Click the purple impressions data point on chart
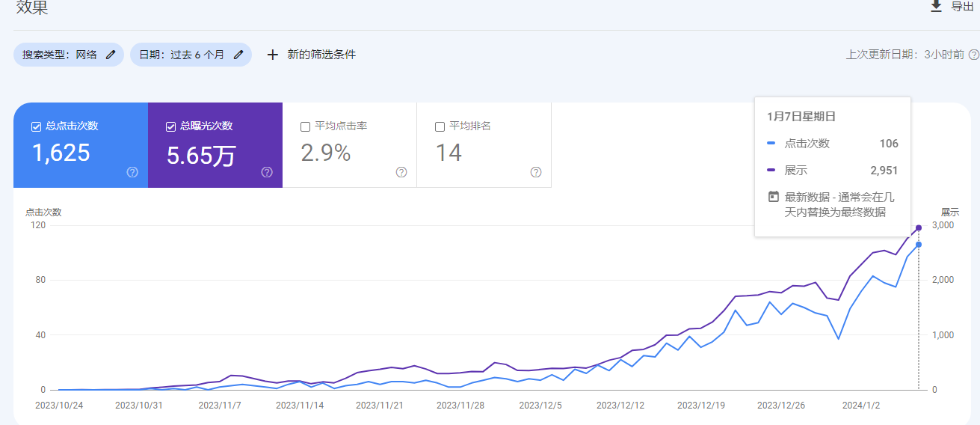980x425 pixels. pyautogui.click(x=919, y=228)
